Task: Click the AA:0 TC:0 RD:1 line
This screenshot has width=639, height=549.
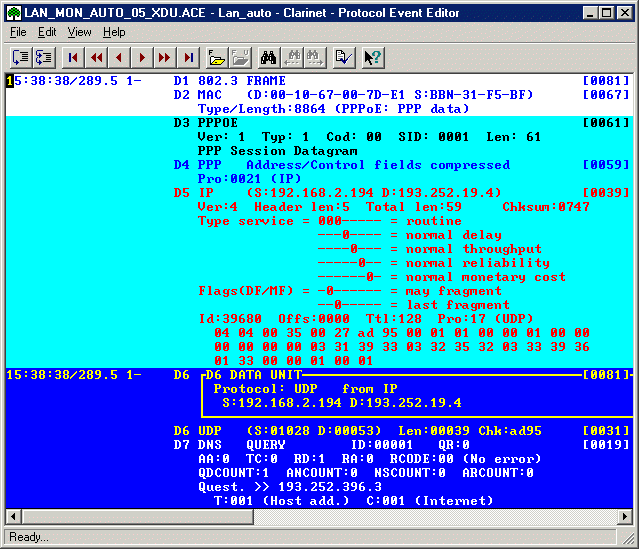Action: (370, 459)
